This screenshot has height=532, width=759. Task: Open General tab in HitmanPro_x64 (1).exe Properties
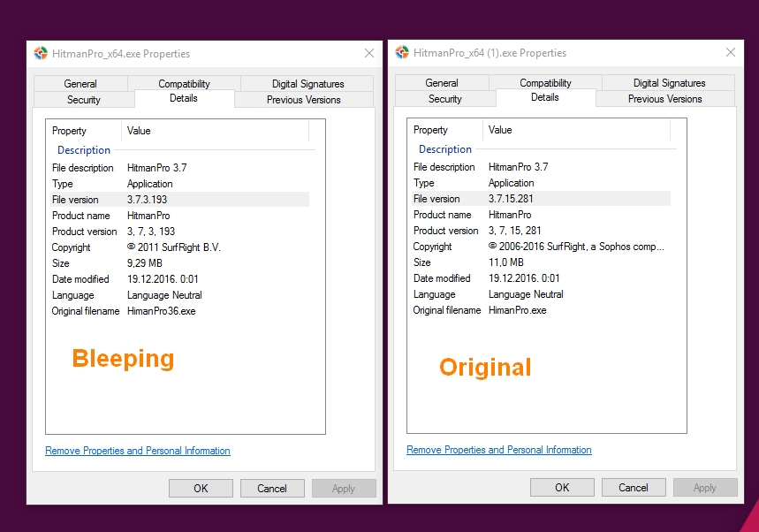tap(442, 82)
